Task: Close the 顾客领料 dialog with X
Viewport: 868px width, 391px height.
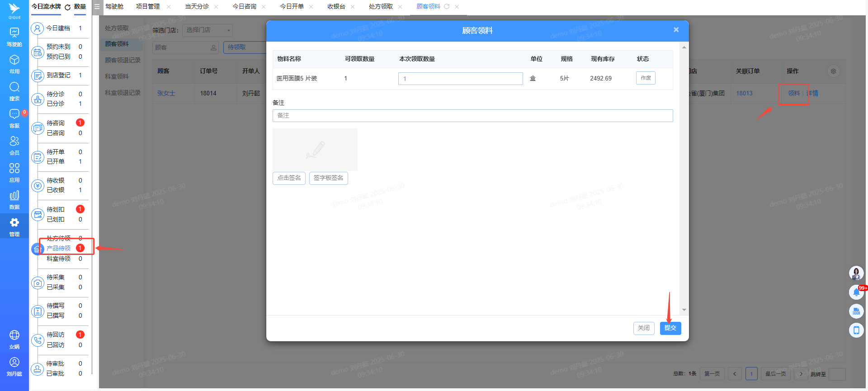Action: tap(676, 30)
